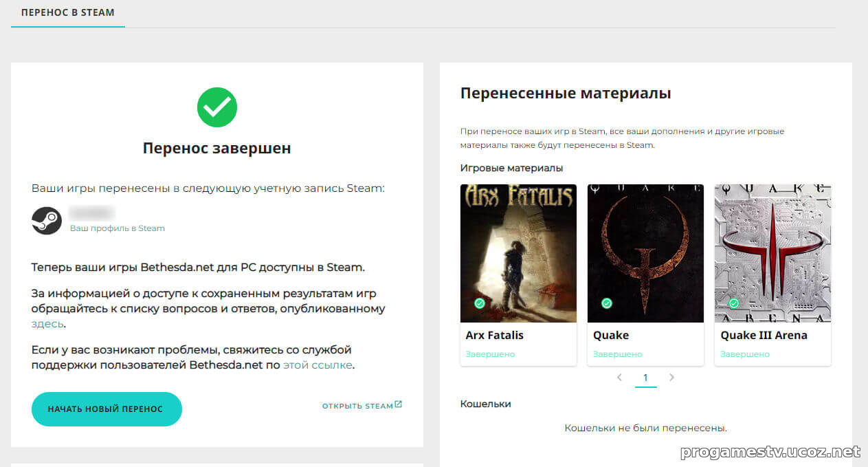Open the Quake III Arena cover thumbnail

pyautogui.click(x=772, y=253)
